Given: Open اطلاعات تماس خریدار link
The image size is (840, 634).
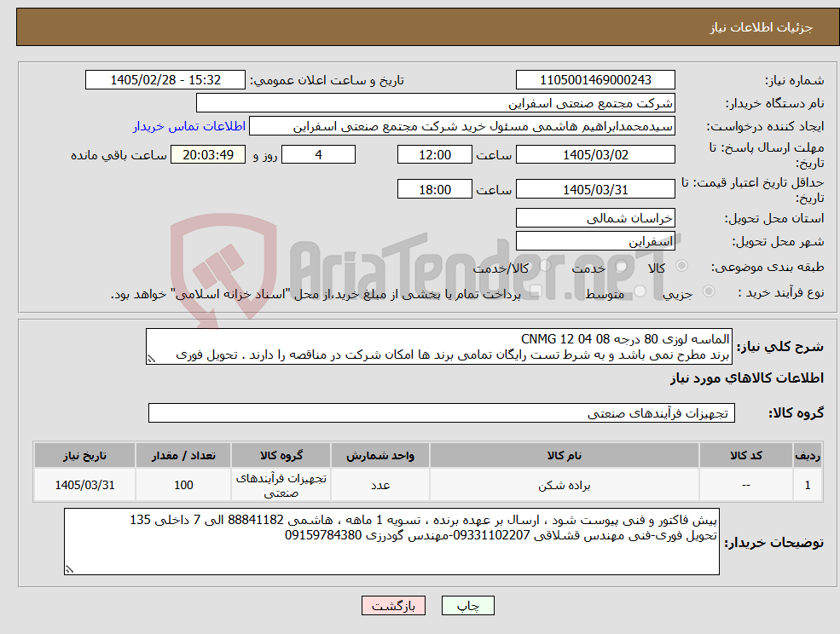Looking at the screenshot, I should 189,126.
